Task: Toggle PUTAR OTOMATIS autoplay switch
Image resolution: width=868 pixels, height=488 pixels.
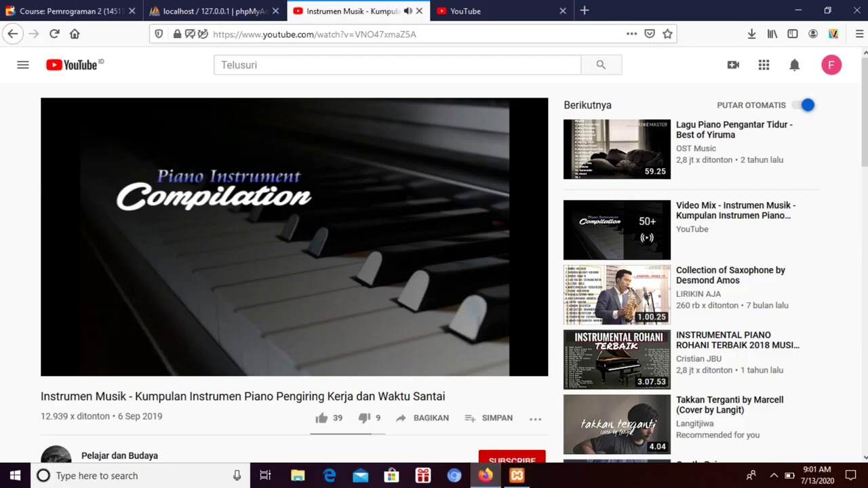Action: click(x=803, y=105)
